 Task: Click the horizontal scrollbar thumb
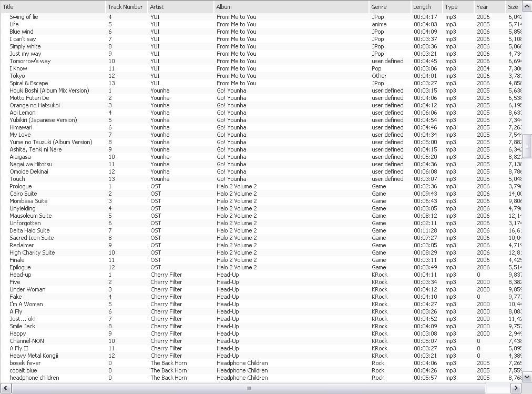249,388
